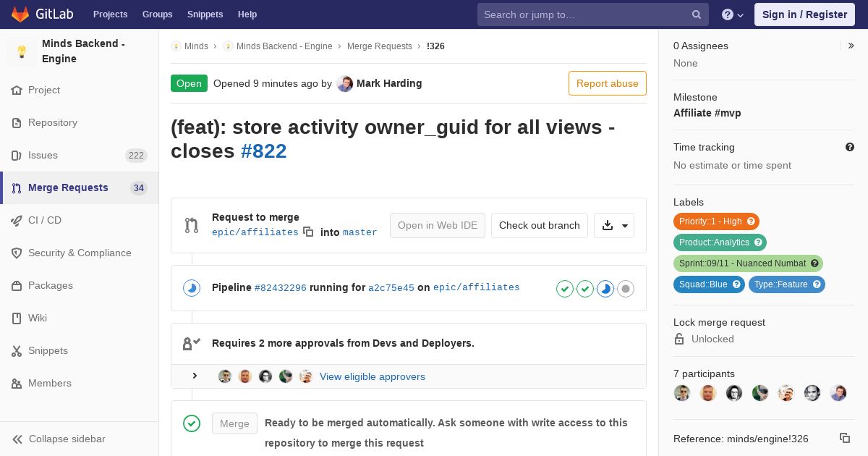Click the approvals person-check icon
This screenshot has width=868, height=456.
point(192,343)
